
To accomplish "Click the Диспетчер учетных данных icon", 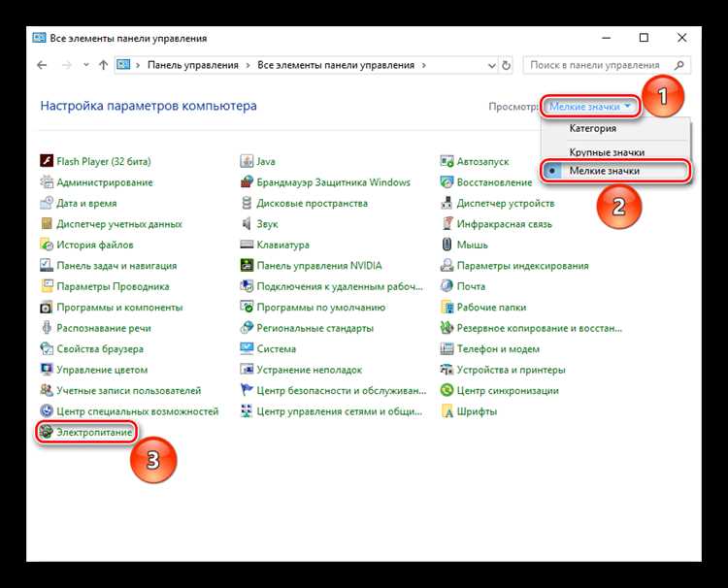I will [x=47, y=224].
